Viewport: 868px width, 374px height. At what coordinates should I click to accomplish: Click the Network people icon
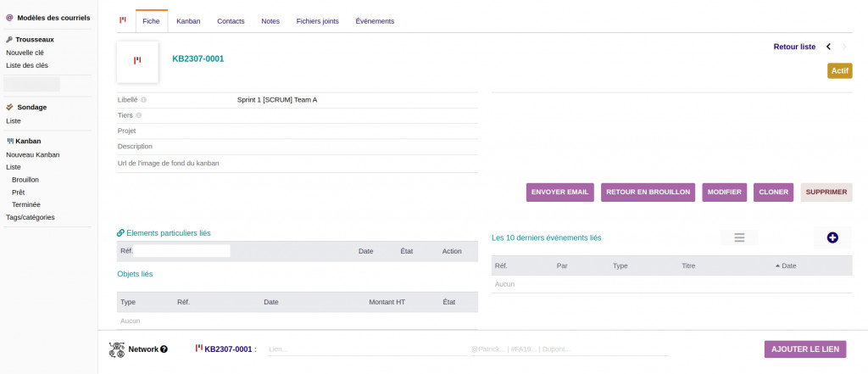pyautogui.click(x=117, y=349)
